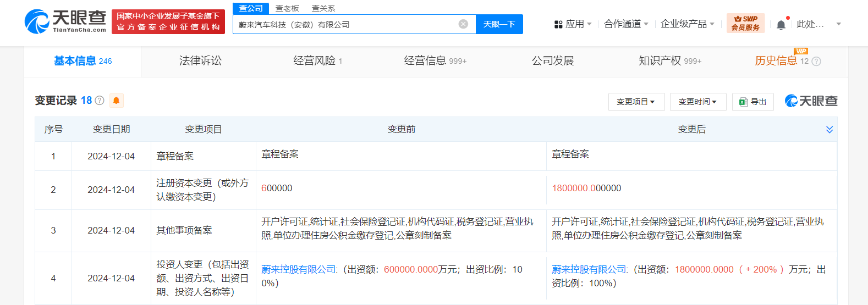The width and height of the screenshot is (868, 305).
Task: Select date cell in row 1
Action: pos(111,156)
